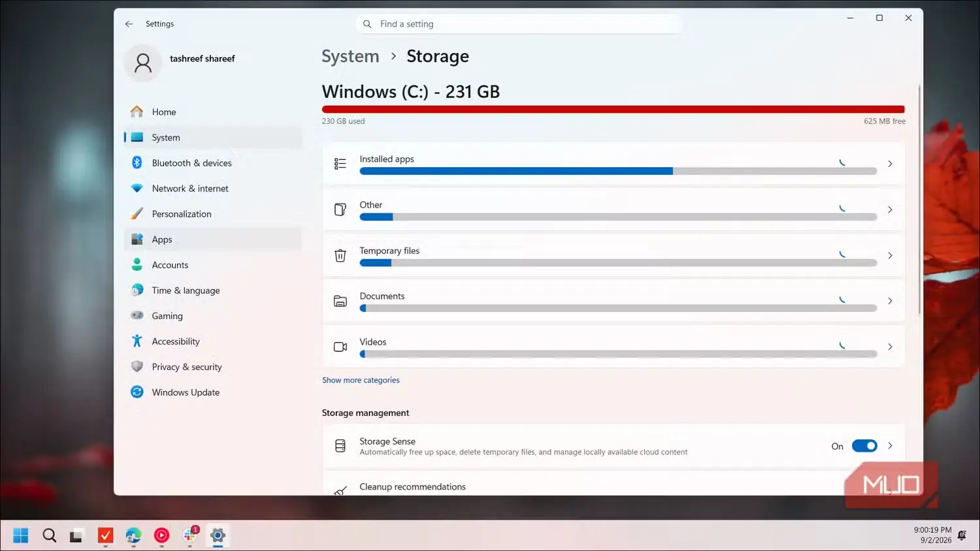Click the Personalization brush icon
980x551 pixels.
[x=137, y=213]
